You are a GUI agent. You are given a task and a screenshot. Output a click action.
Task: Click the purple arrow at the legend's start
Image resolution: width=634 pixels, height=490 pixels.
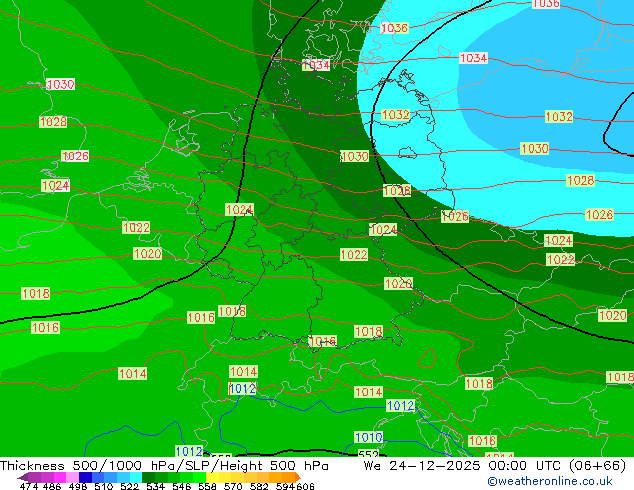tap(23, 477)
